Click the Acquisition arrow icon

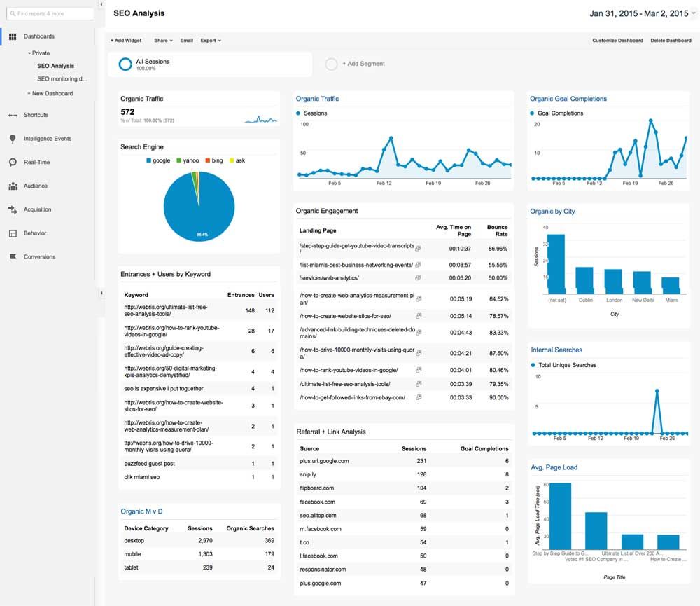(13, 209)
